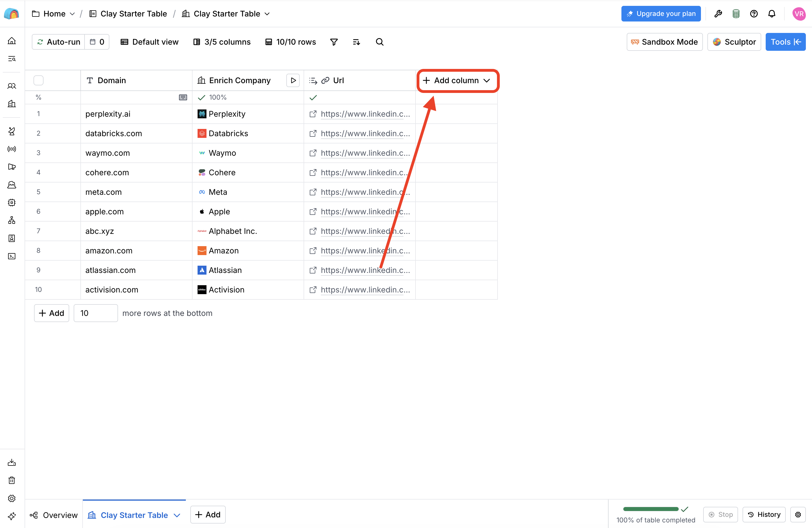Click the 100% enrichment status cell
The width and height of the screenshot is (812, 528).
pos(248,98)
